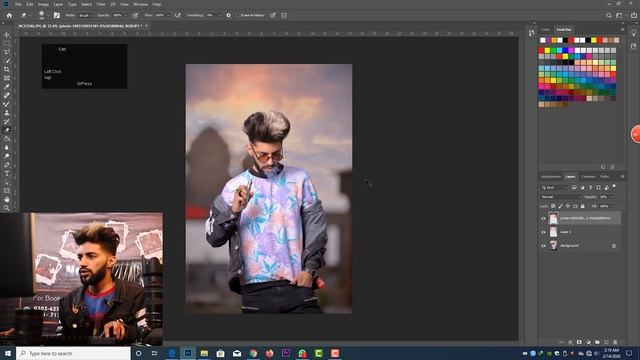
Task: Toggle lock position button
Action: pos(568,206)
